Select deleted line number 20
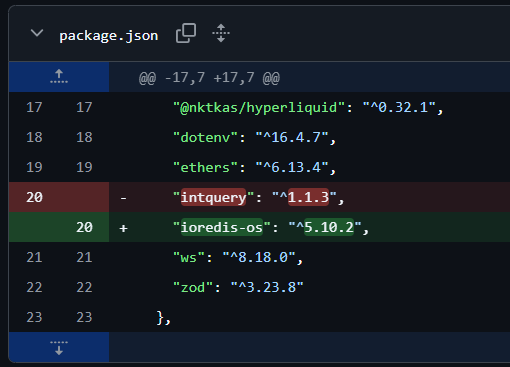Screen dimensions: 510x367 tap(34, 197)
